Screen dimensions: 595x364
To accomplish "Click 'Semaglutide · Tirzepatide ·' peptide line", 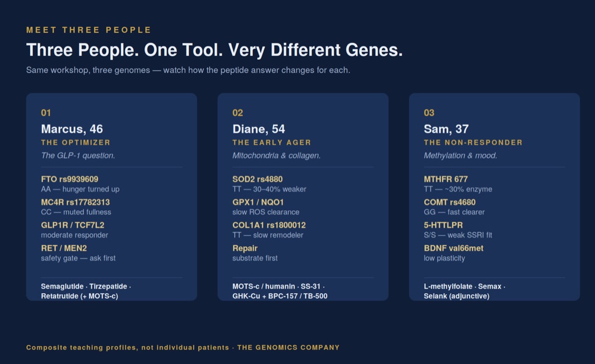I will [86, 286].
